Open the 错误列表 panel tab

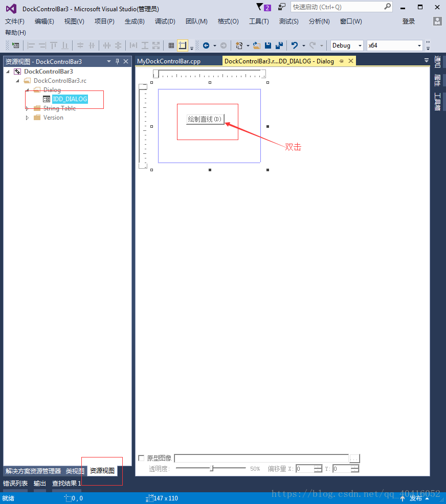15,484
